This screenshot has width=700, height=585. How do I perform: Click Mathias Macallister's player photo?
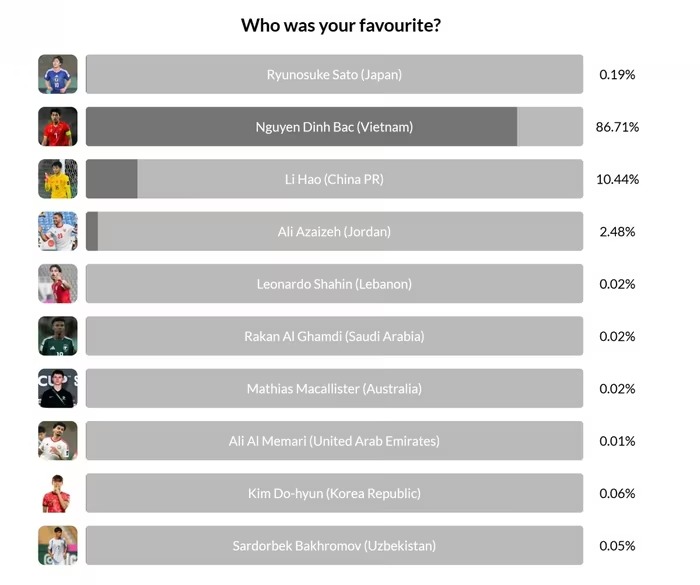57,388
